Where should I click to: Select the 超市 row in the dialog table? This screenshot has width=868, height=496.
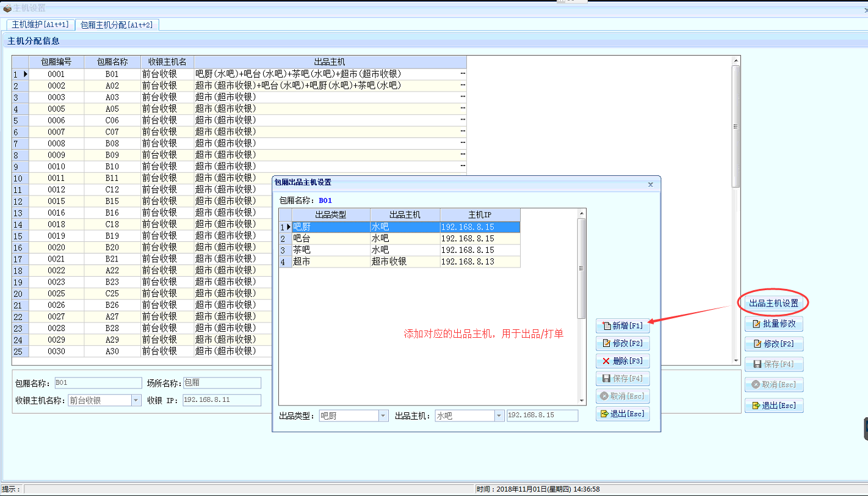click(x=400, y=261)
